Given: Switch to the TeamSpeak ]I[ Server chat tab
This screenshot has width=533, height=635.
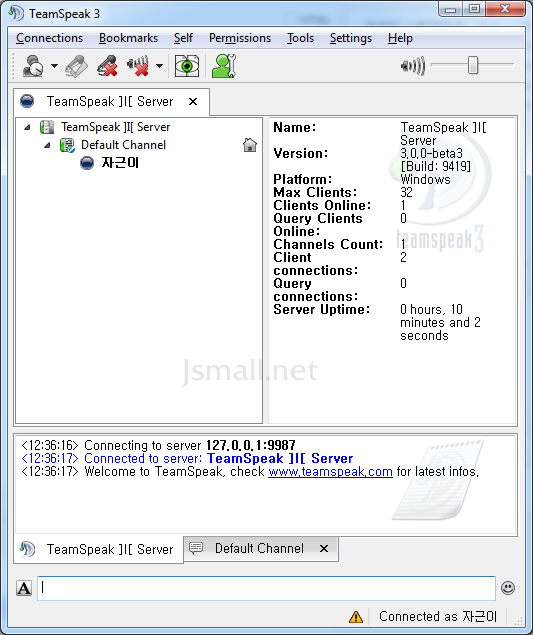Looking at the screenshot, I should click(x=98, y=549).
